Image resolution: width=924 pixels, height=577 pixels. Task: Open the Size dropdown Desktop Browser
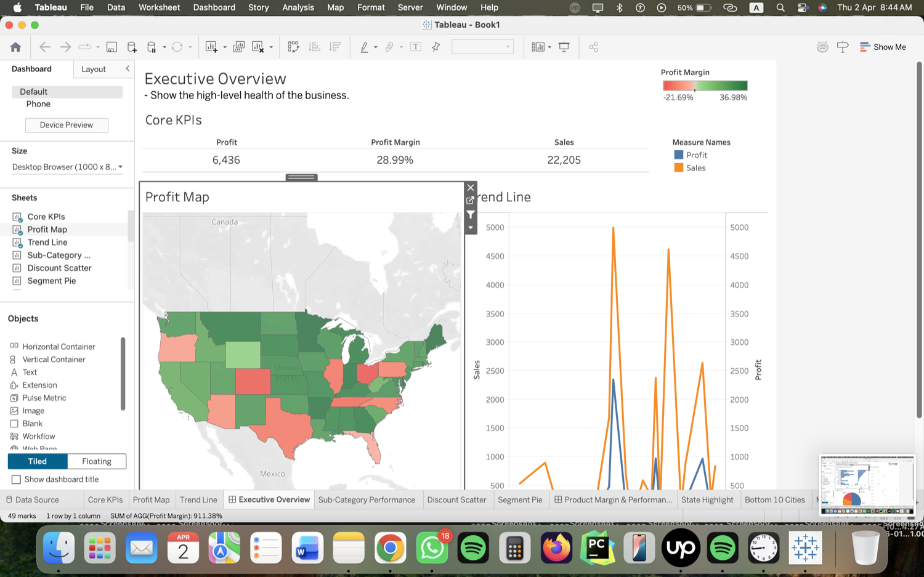pos(67,167)
